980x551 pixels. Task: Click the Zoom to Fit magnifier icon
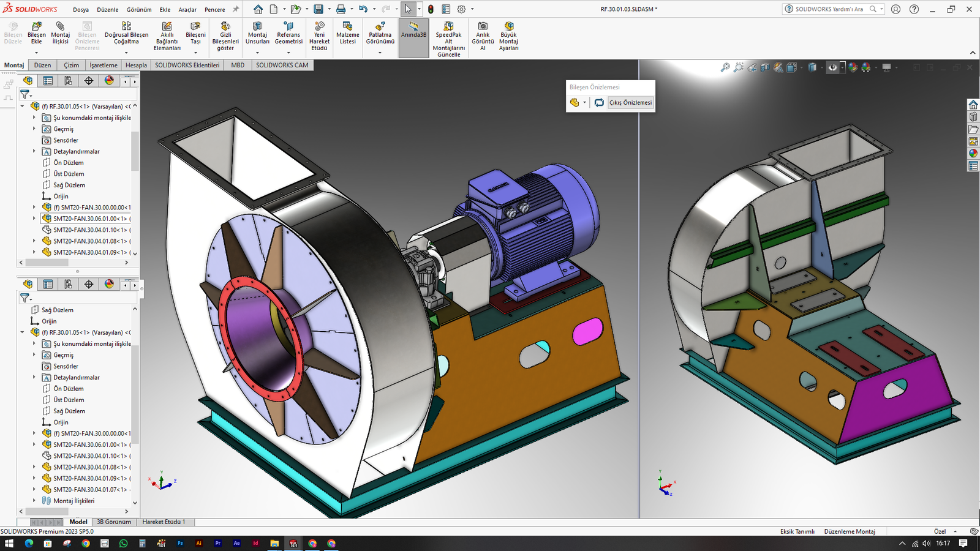725,67
